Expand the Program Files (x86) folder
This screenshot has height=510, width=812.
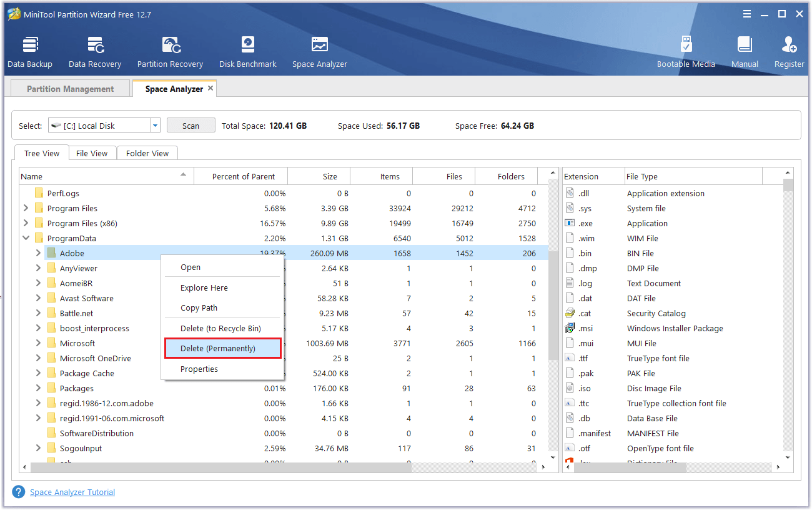click(26, 223)
